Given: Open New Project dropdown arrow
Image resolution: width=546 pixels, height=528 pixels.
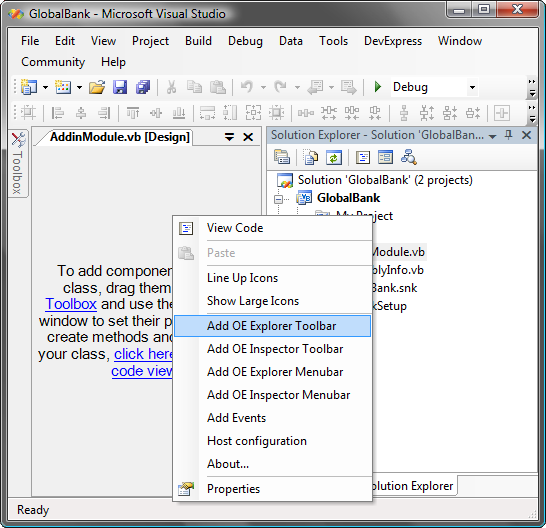Looking at the screenshot, I should click(46, 87).
